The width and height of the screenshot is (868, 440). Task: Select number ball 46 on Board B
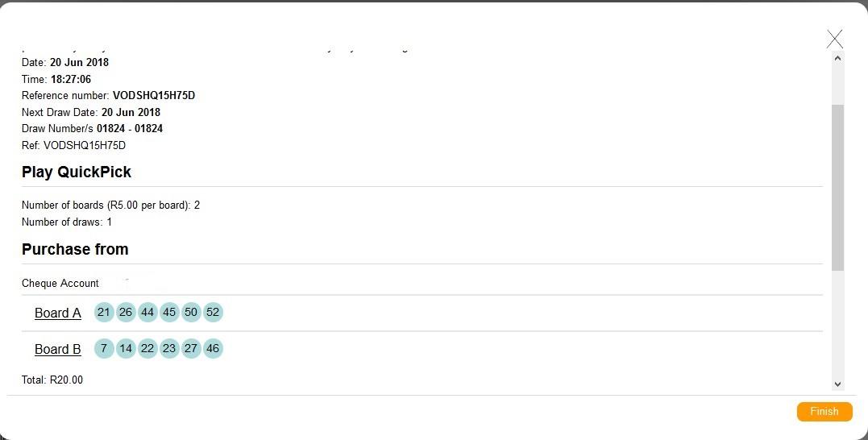(x=213, y=349)
